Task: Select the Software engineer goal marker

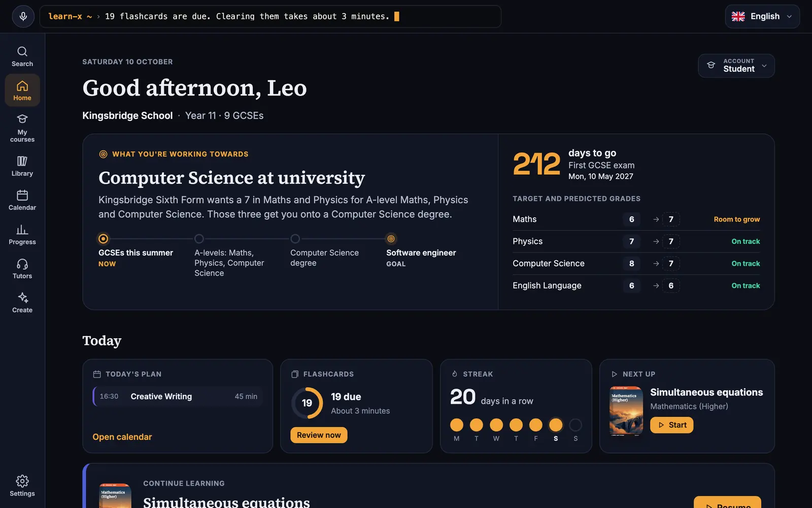Action: (x=391, y=239)
